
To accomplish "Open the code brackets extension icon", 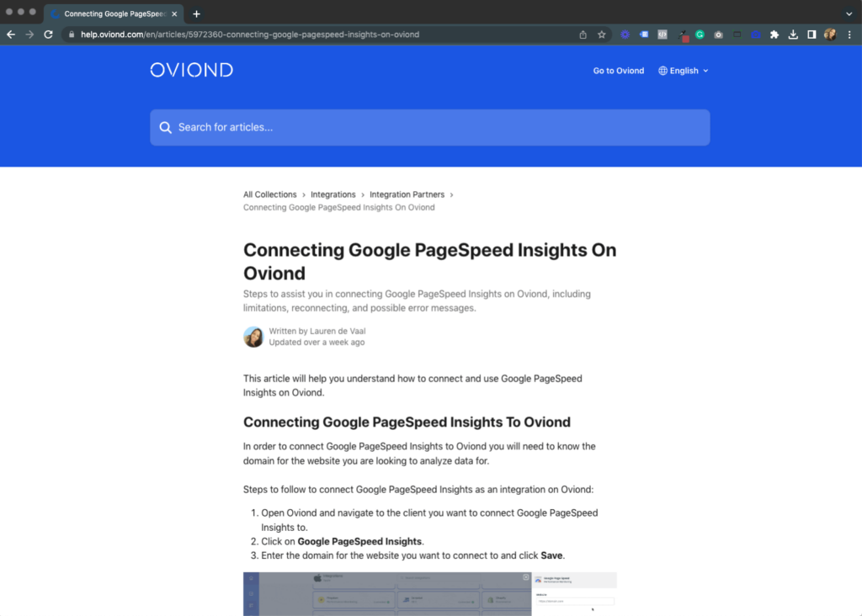I will tap(662, 35).
